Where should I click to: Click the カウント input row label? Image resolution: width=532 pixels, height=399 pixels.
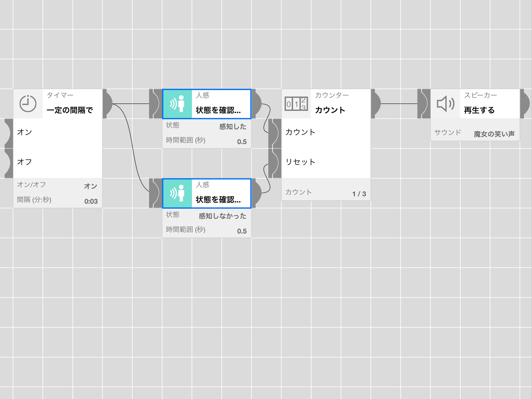[x=300, y=132]
